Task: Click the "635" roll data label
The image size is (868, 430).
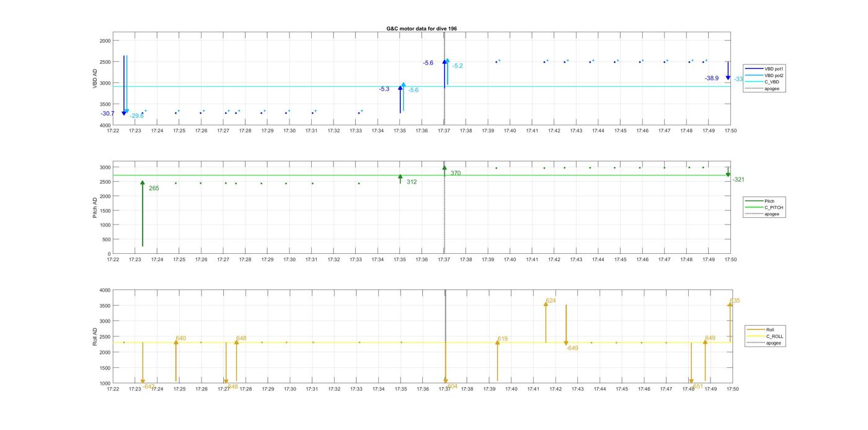Action: click(735, 301)
